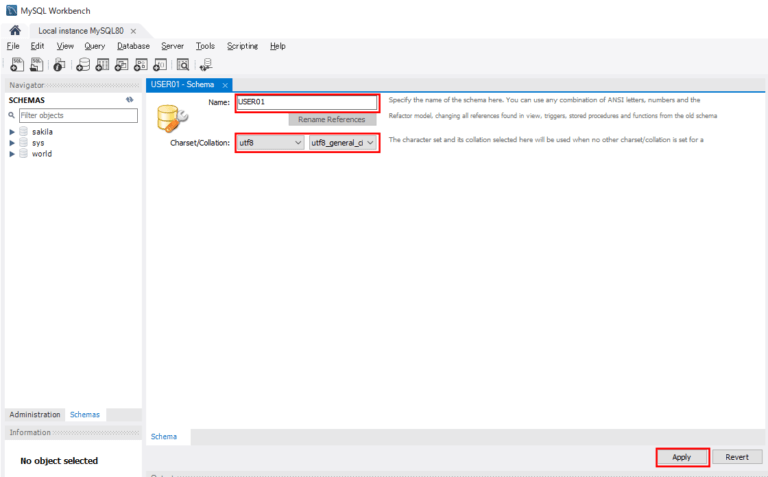
Task: Click the schema Name input field
Action: 306,102
